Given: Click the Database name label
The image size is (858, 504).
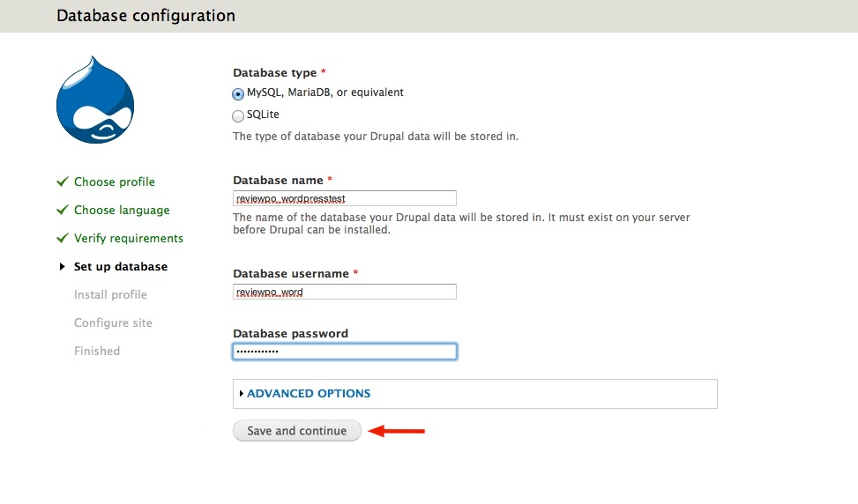Looking at the screenshot, I should 278,181.
